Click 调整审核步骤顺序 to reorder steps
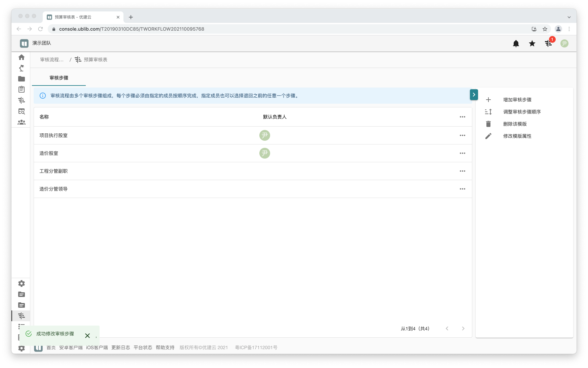The height and width of the screenshot is (368, 588). coord(522,112)
